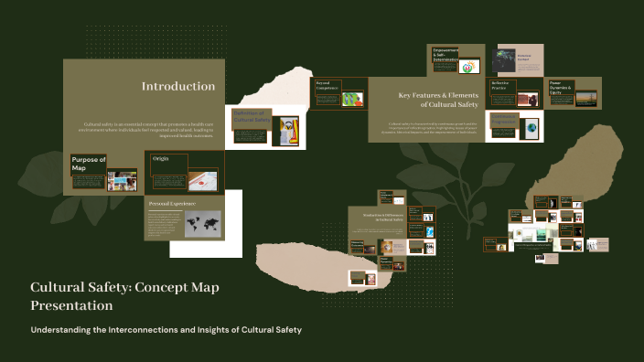The height and width of the screenshot is (362, 644).
Task: Select the globe image in Continuous Progression
Action: point(531,129)
